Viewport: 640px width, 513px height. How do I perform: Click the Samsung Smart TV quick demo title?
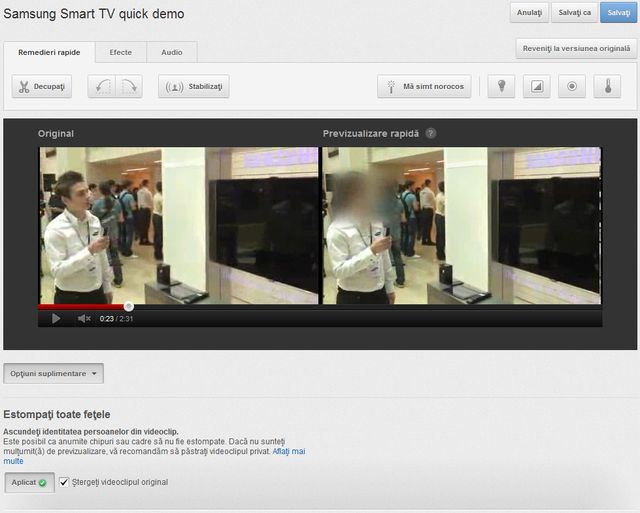click(94, 14)
